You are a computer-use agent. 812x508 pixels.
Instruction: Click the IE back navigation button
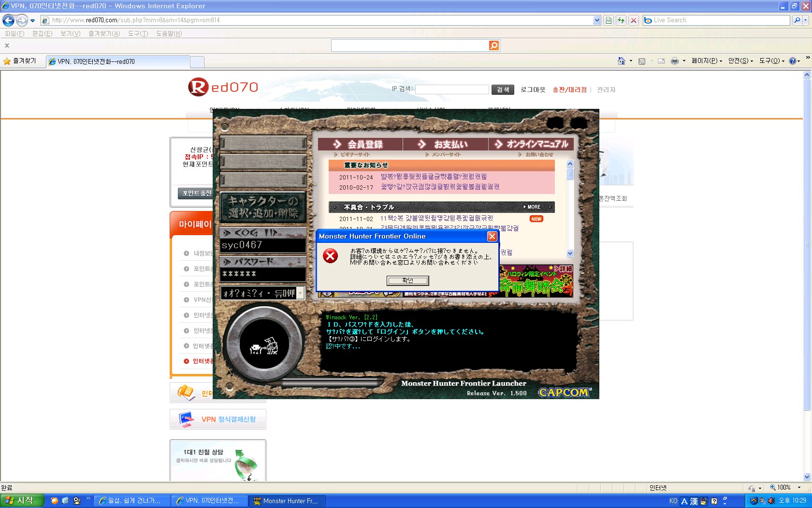point(8,20)
